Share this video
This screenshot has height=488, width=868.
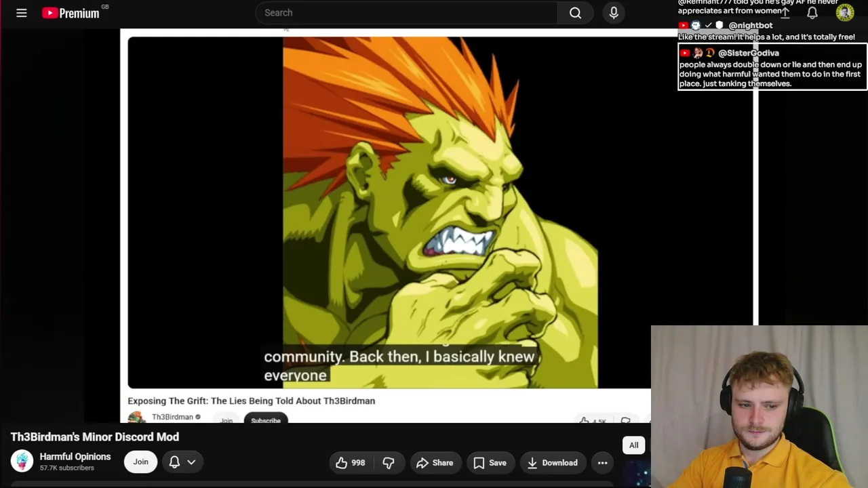pos(435,463)
